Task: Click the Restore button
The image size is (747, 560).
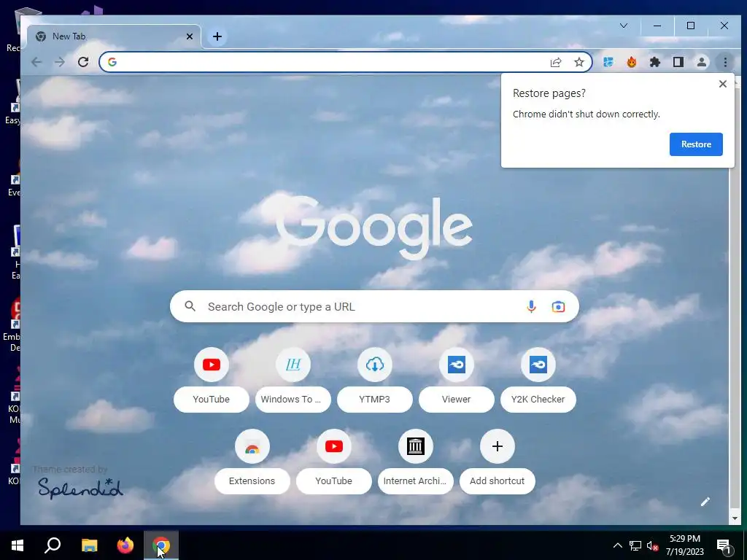Action: pyautogui.click(x=696, y=144)
